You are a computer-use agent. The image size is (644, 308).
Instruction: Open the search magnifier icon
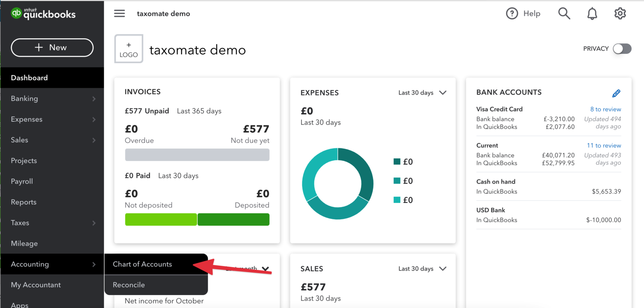point(564,13)
